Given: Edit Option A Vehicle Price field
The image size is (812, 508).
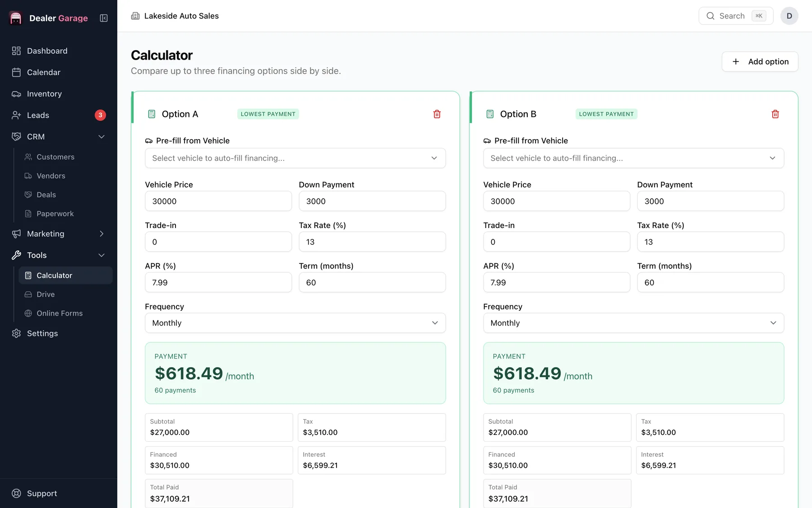Looking at the screenshot, I should (x=218, y=201).
